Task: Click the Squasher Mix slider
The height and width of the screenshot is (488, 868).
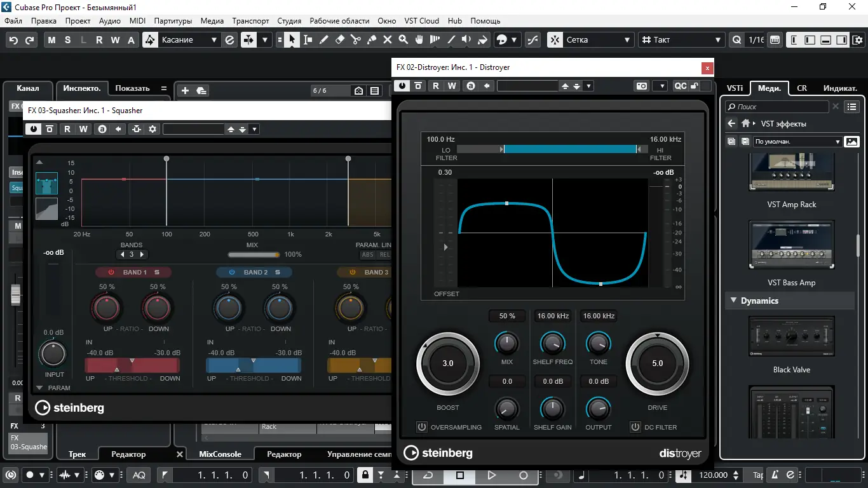Action: click(254, 255)
